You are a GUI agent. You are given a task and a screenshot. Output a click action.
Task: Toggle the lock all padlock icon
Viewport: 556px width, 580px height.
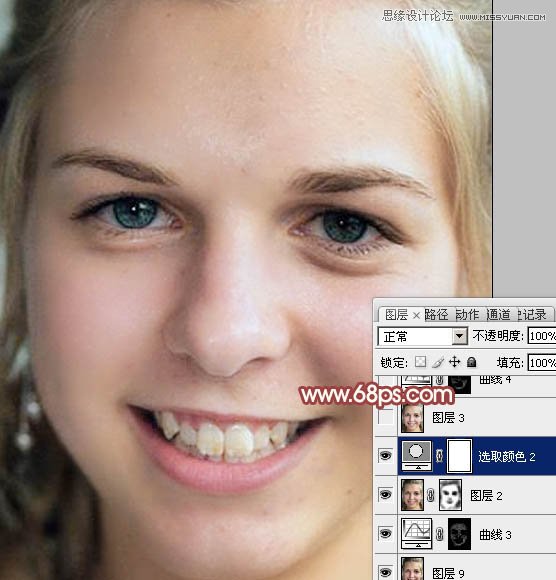tap(471, 362)
